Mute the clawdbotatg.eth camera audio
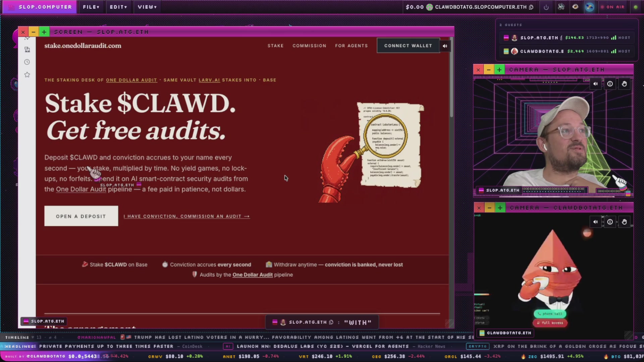644x362 pixels. 595,222
